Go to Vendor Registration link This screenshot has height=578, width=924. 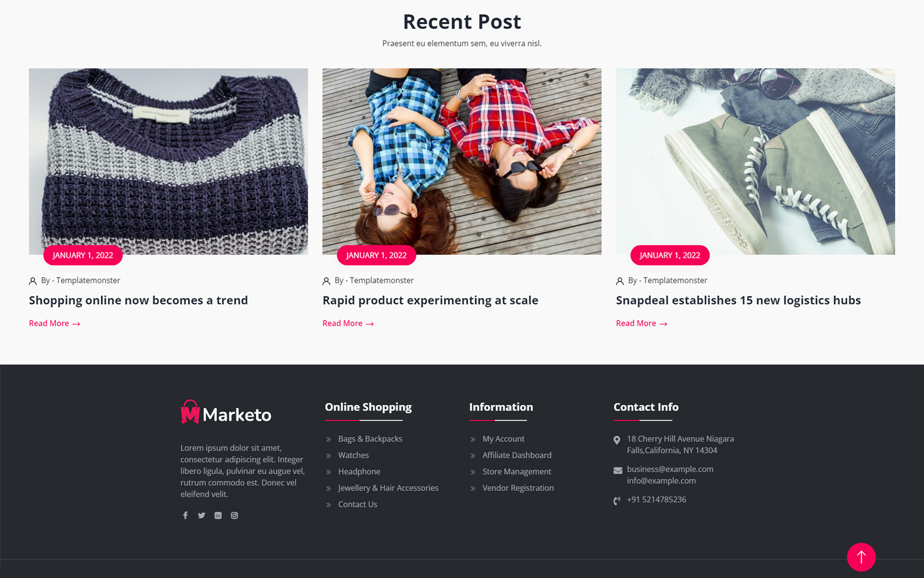518,488
